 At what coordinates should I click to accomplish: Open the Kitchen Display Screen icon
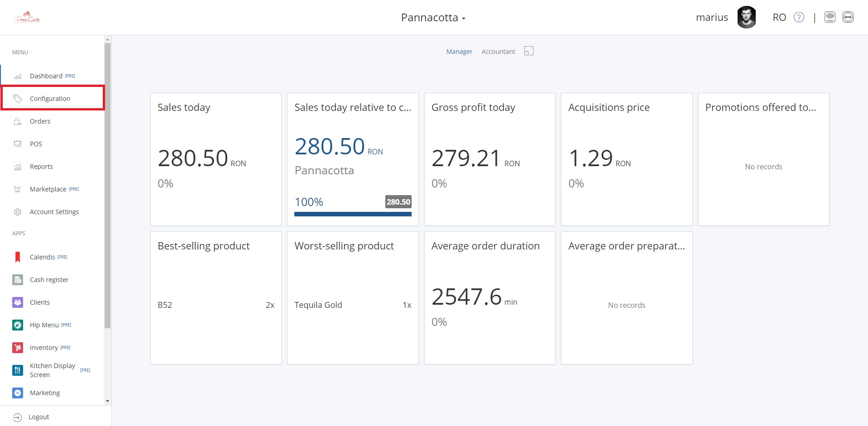click(x=18, y=370)
